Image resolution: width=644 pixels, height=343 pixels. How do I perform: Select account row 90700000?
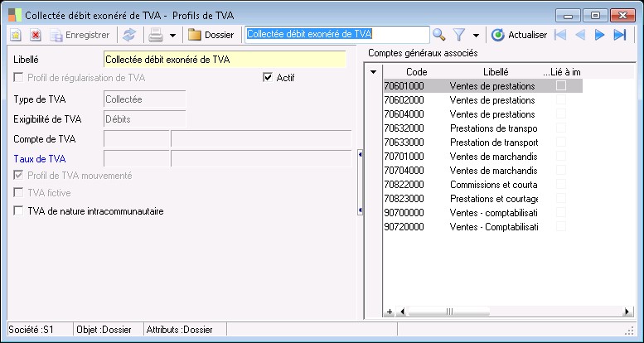(483, 213)
